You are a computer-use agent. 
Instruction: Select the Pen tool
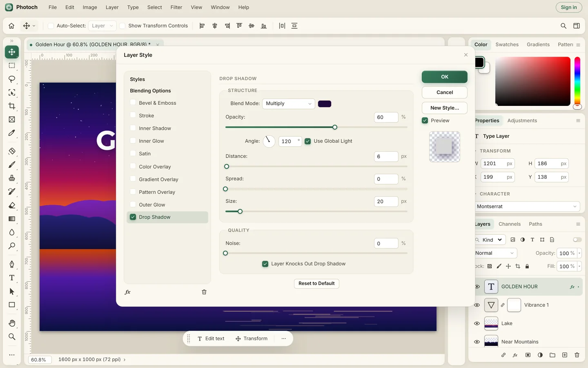[x=12, y=264]
